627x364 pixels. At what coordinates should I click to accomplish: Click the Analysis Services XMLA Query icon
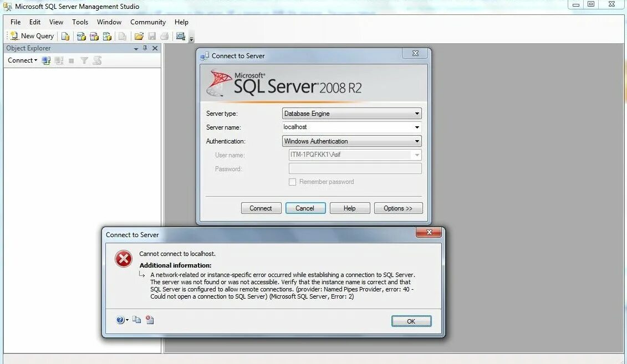click(x=107, y=37)
